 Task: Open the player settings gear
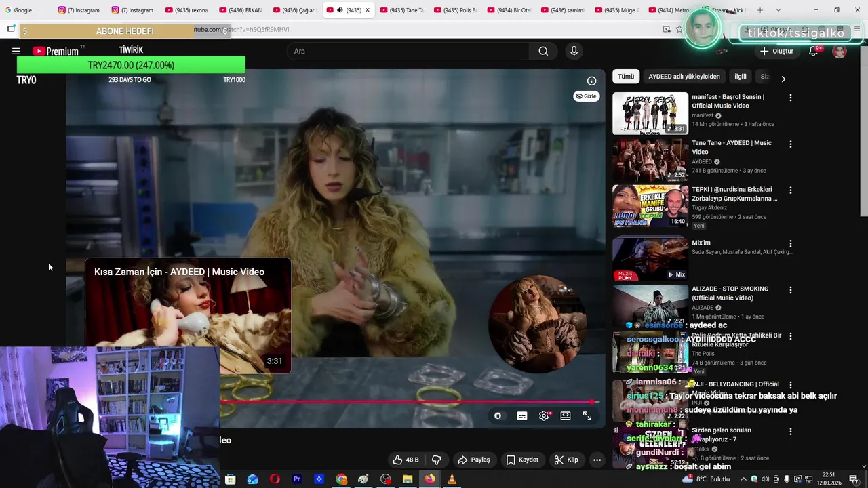pyautogui.click(x=543, y=416)
